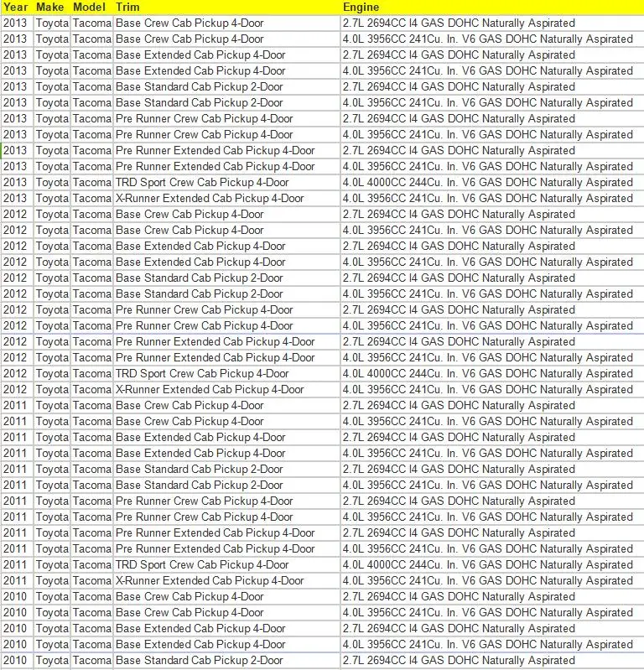Image resolution: width=644 pixels, height=670 pixels.
Task: Click 2.7L engine cell of 2012 Base Standard Cab row
Action: point(492,278)
